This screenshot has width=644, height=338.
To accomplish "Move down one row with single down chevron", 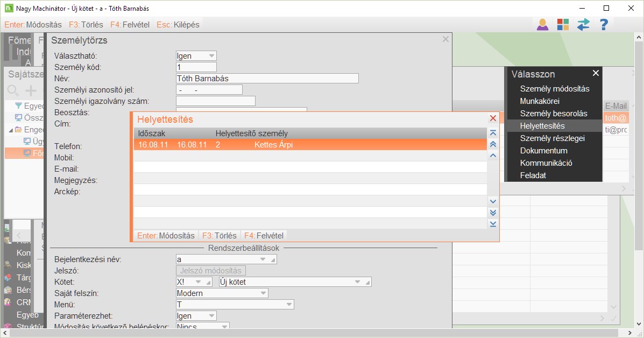I will pyautogui.click(x=493, y=202).
